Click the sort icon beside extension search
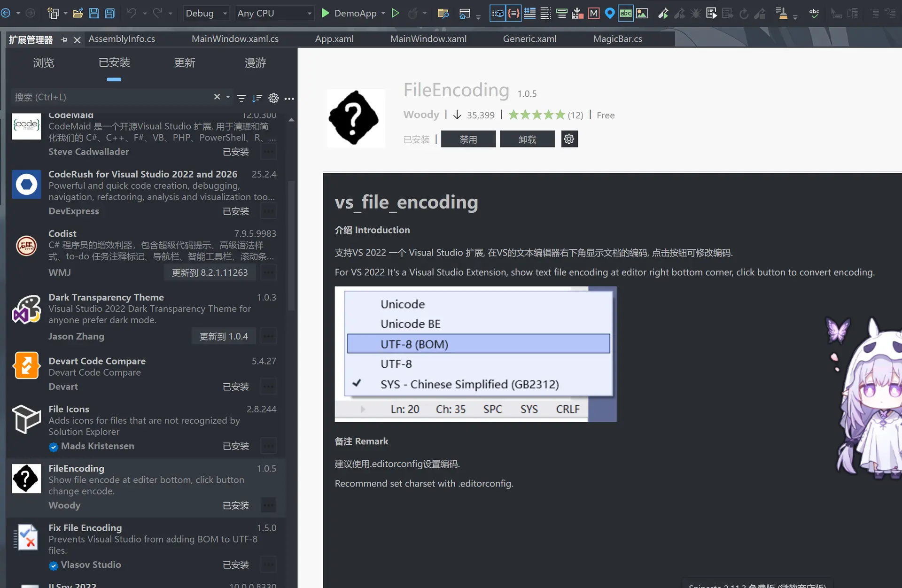 click(x=257, y=98)
